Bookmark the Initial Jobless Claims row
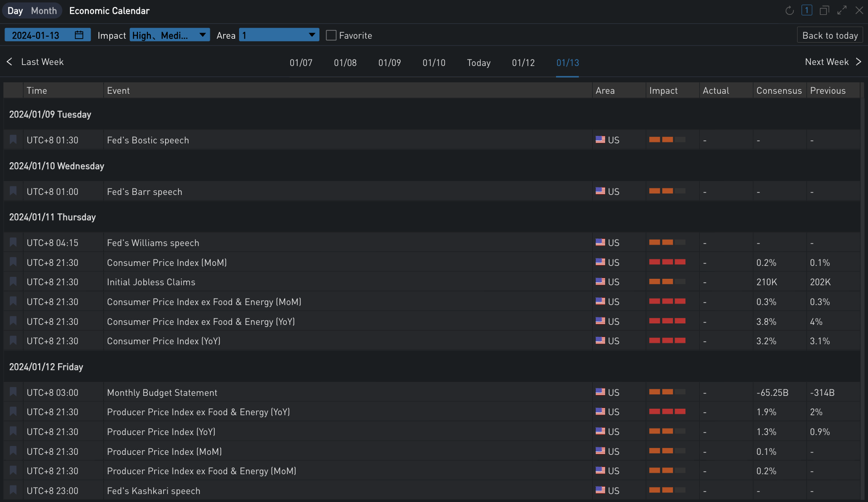Screen dimensions: 868x502 13,282
